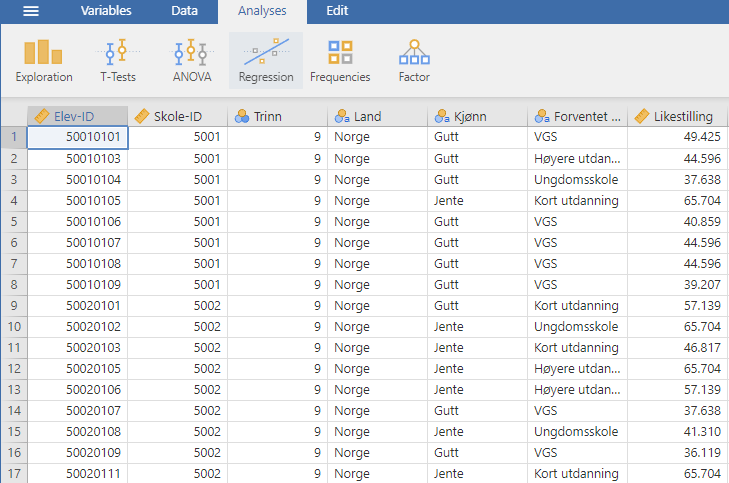This screenshot has width=729, height=483.
Task: Open the Factor analyses menu
Action: point(414,61)
